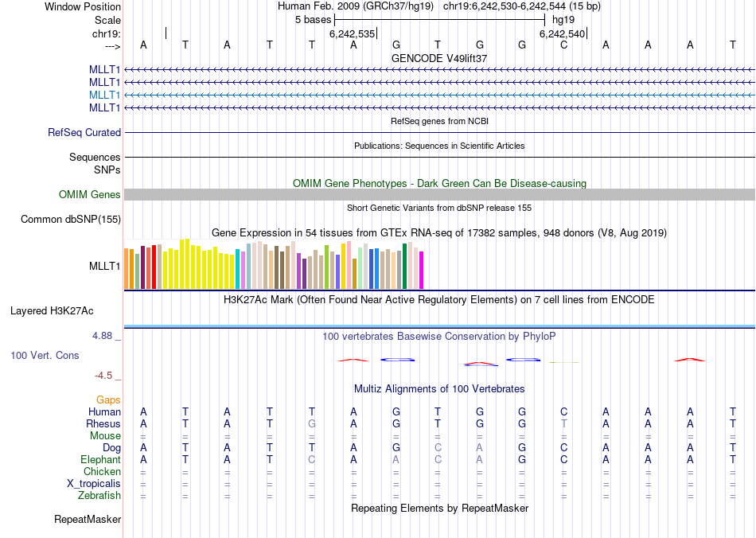Click the dark green bar in the GTEx chart
Screen dimensions: 756x538
click(x=404, y=267)
